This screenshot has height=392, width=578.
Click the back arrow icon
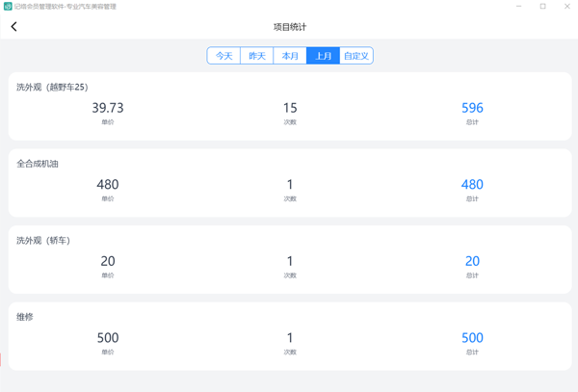tap(13, 27)
